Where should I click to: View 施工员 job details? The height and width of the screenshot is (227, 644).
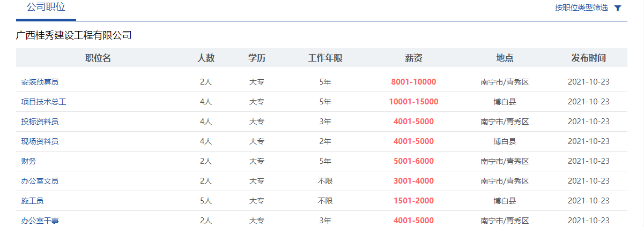coord(32,201)
